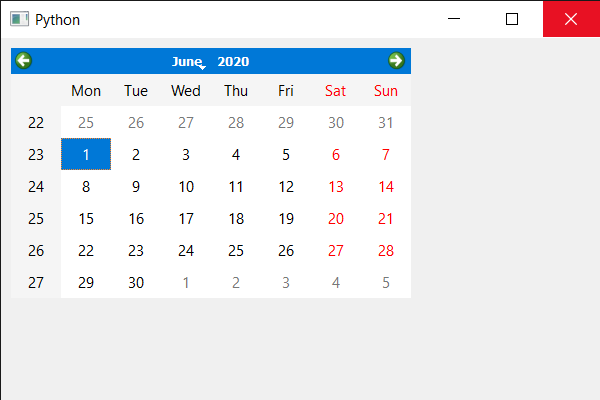Open the June month dropdown
600x400 pixels.
tap(188, 61)
